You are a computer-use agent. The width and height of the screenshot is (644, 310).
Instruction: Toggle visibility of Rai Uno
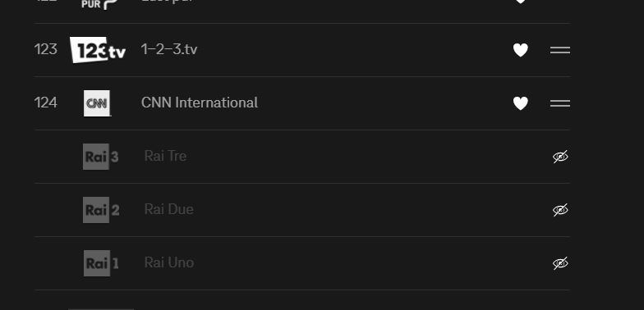[560, 263]
